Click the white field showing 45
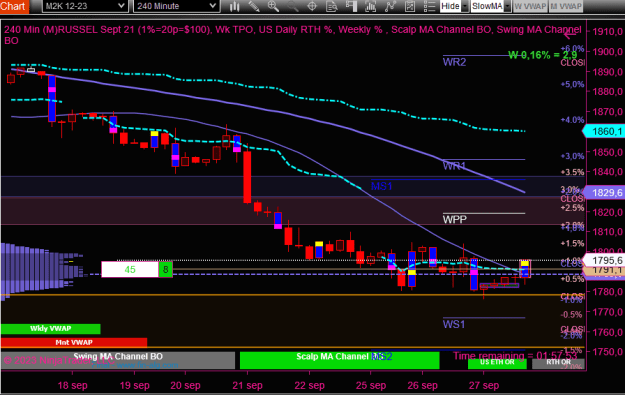The height and width of the screenshot is (395, 625). 130,269
